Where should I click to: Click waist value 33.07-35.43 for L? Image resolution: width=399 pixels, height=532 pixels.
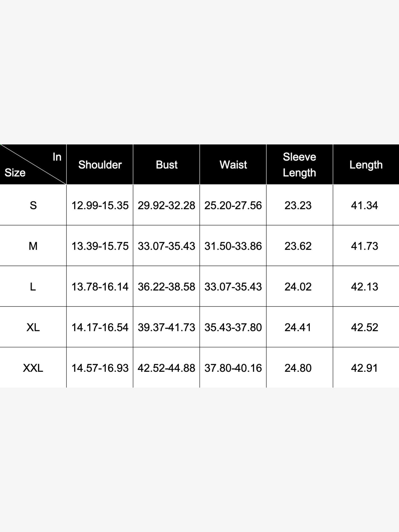[233, 287]
